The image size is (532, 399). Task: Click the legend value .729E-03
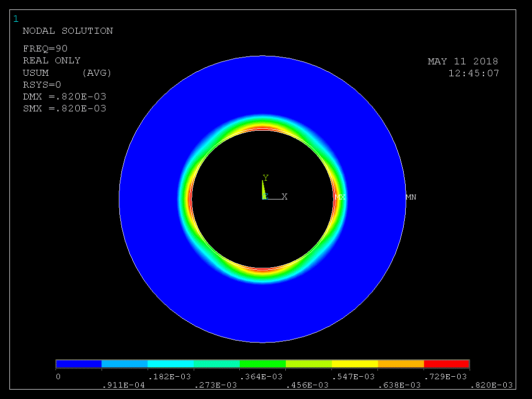tap(445, 377)
